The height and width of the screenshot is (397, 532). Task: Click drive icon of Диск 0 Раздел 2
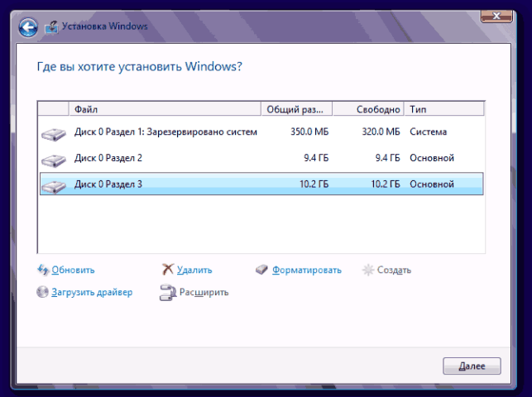(53, 160)
